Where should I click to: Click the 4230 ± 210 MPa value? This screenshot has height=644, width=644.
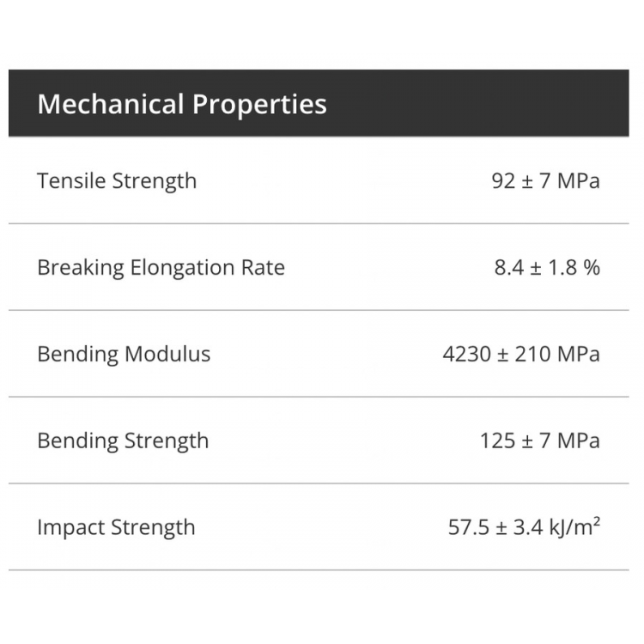(521, 354)
